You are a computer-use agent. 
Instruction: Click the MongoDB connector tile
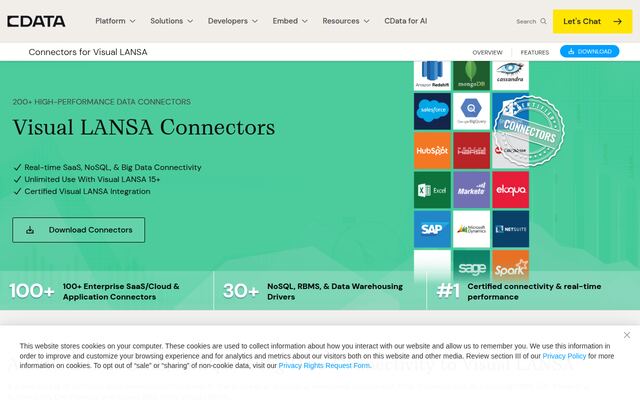[x=471, y=76]
